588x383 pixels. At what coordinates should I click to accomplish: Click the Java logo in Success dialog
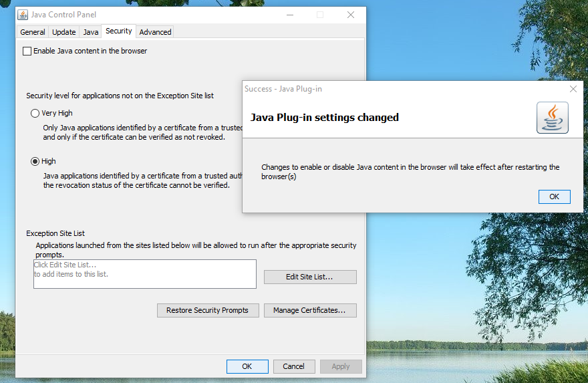(x=553, y=118)
